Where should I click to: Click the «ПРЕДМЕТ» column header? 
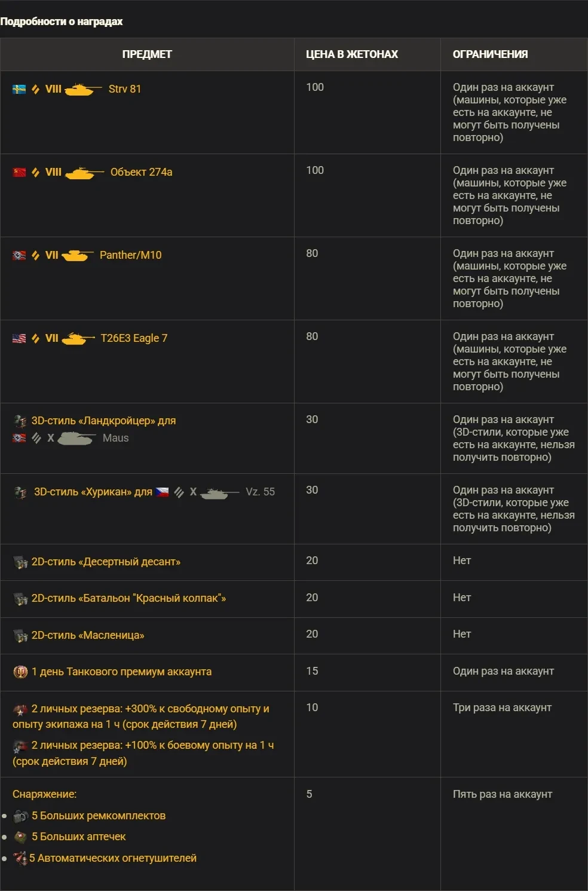(x=147, y=54)
